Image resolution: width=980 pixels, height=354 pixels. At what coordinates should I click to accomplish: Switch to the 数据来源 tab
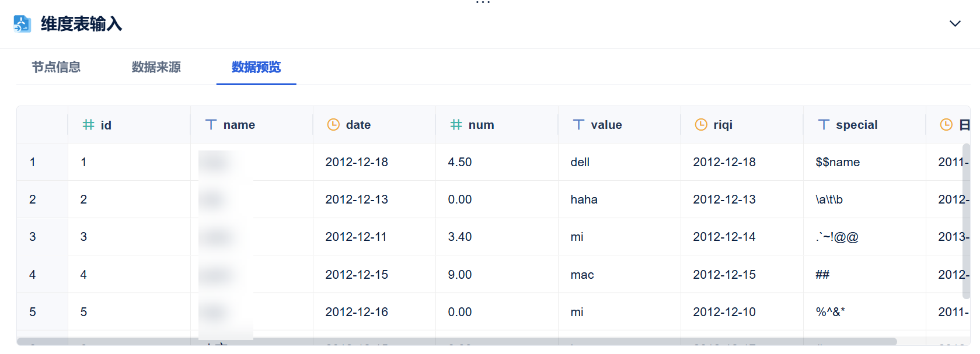156,67
